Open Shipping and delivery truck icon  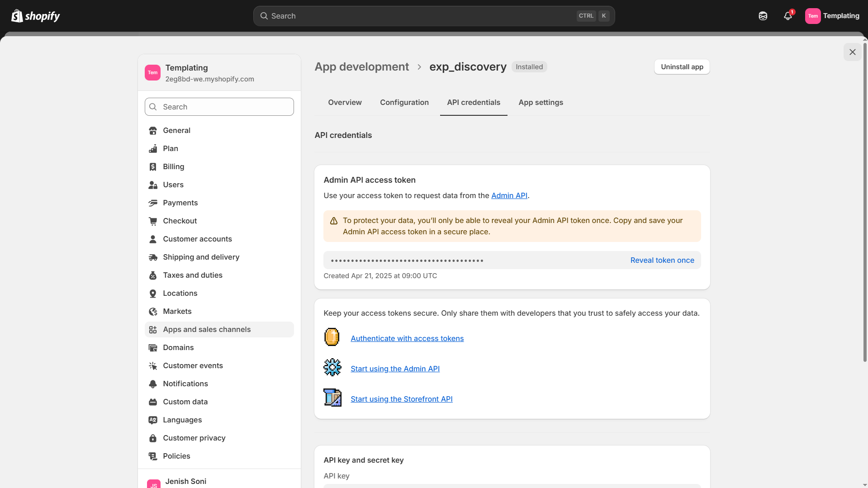coord(153,257)
